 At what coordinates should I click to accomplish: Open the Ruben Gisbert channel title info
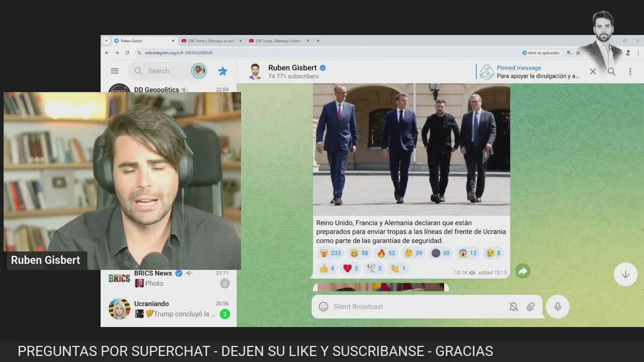293,68
